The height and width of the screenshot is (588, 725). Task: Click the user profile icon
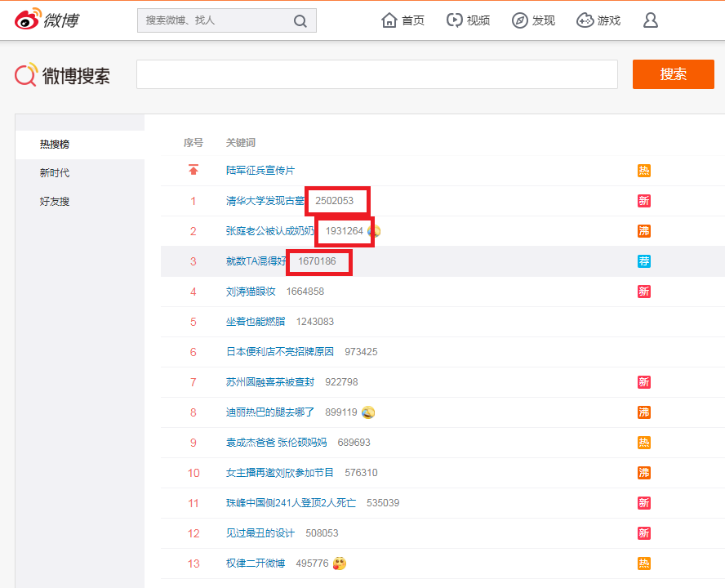point(651,20)
